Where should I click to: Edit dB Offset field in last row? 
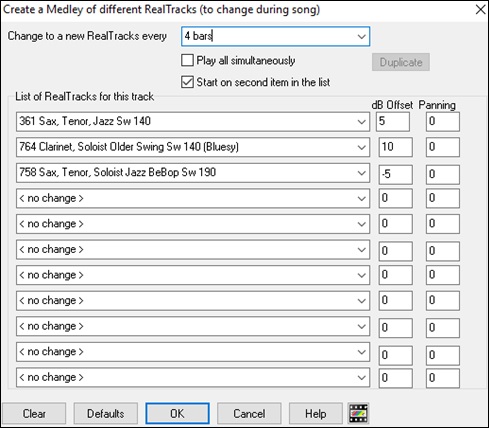(396, 378)
